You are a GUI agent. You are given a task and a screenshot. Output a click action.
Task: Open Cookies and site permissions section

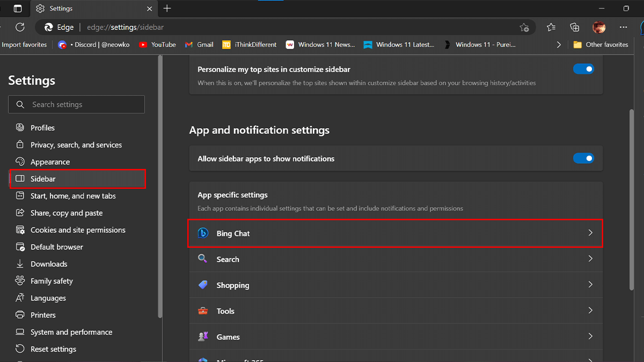click(x=78, y=230)
